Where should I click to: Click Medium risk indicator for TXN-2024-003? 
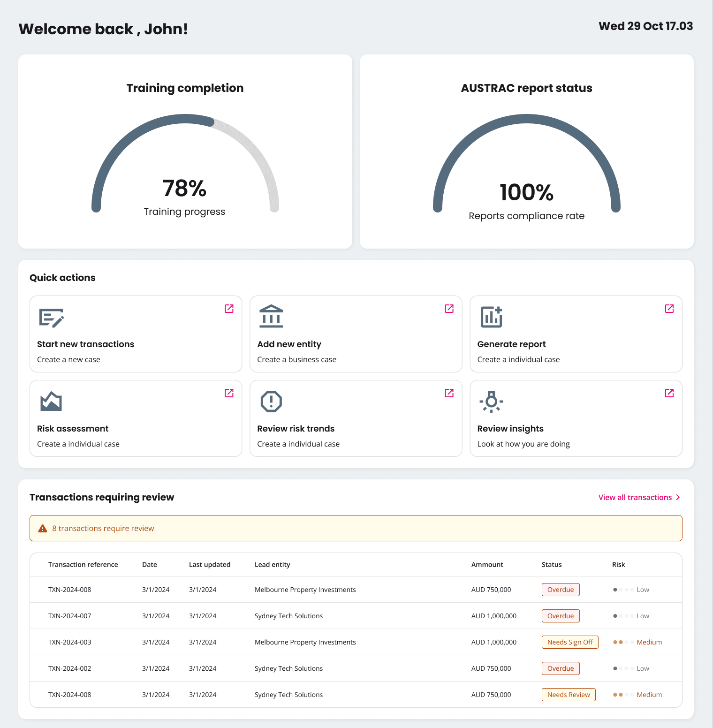tap(637, 642)
